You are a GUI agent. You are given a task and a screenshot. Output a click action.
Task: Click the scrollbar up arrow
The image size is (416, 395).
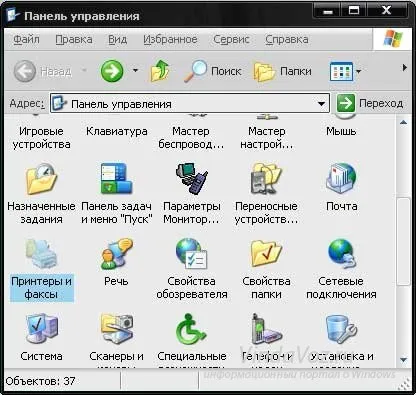point(404,123)
